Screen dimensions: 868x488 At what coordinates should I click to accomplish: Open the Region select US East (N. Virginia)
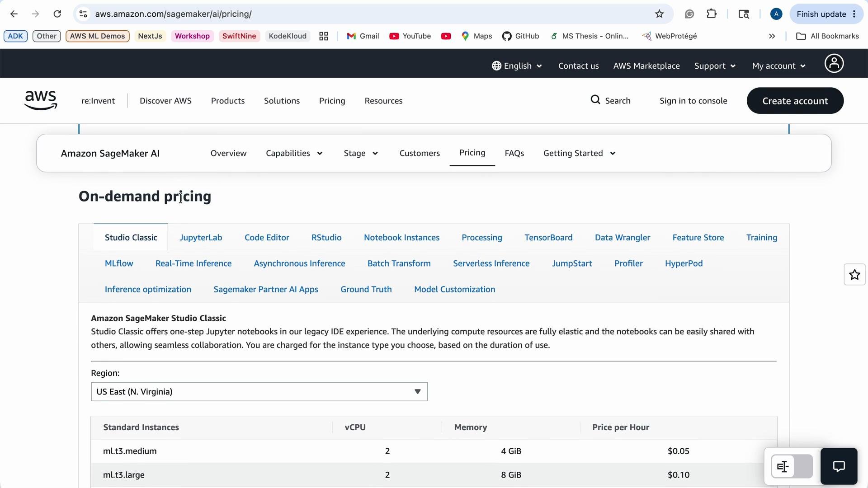click(x=259, y=392)
